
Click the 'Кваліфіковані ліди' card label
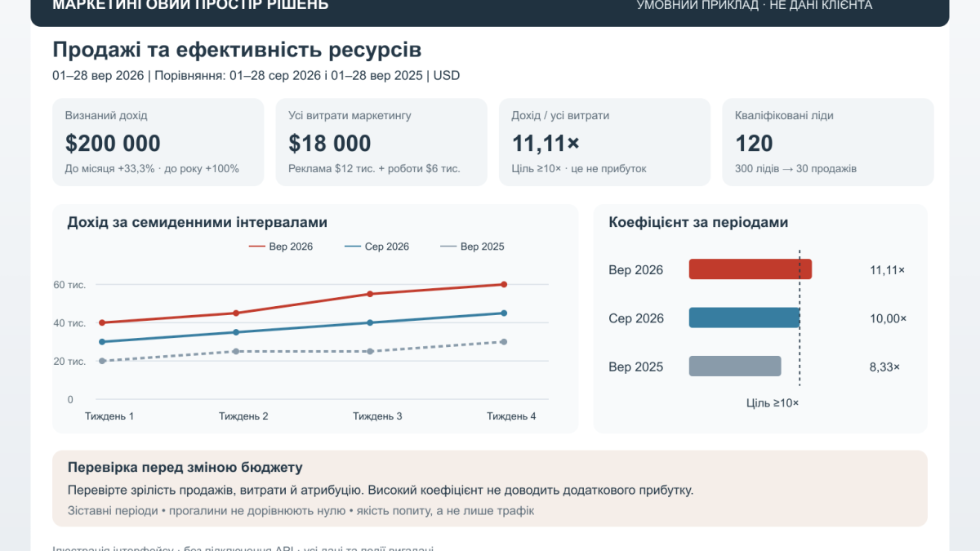784,116
